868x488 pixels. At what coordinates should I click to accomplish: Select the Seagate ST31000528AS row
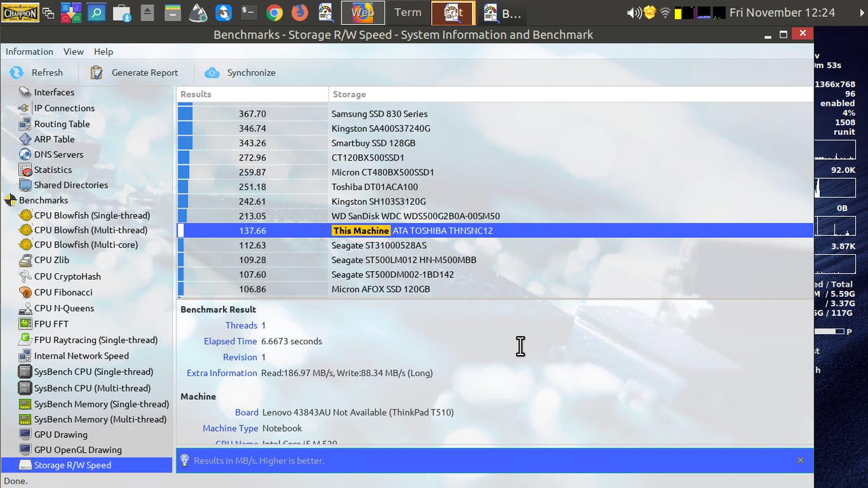(x=495, y=245)
